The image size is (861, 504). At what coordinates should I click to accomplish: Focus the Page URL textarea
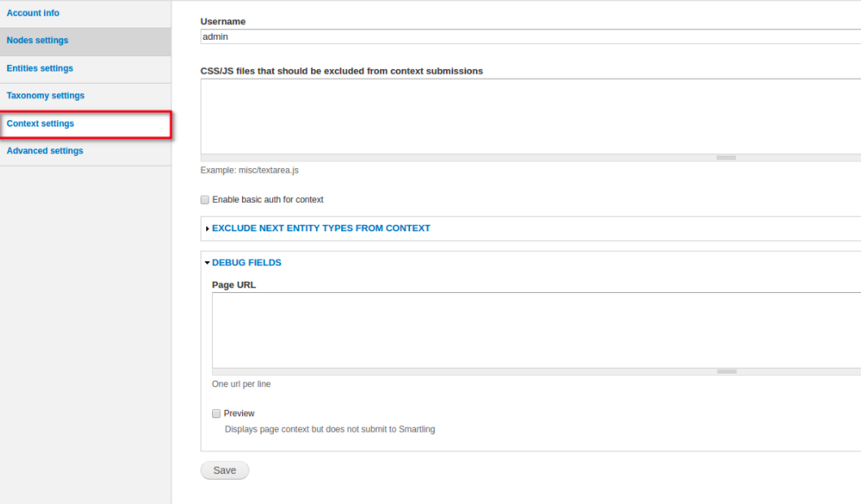pos(536,330)
